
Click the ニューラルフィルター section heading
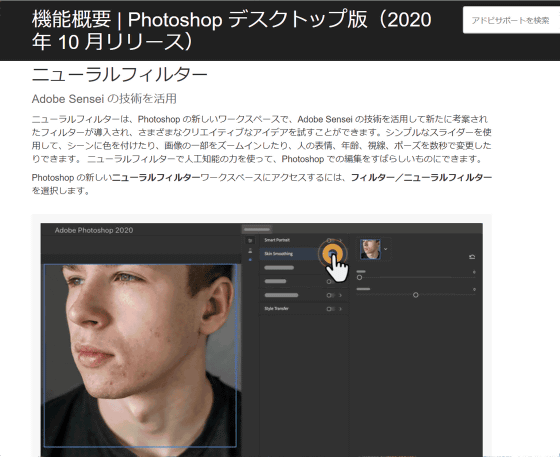point(120,75)
